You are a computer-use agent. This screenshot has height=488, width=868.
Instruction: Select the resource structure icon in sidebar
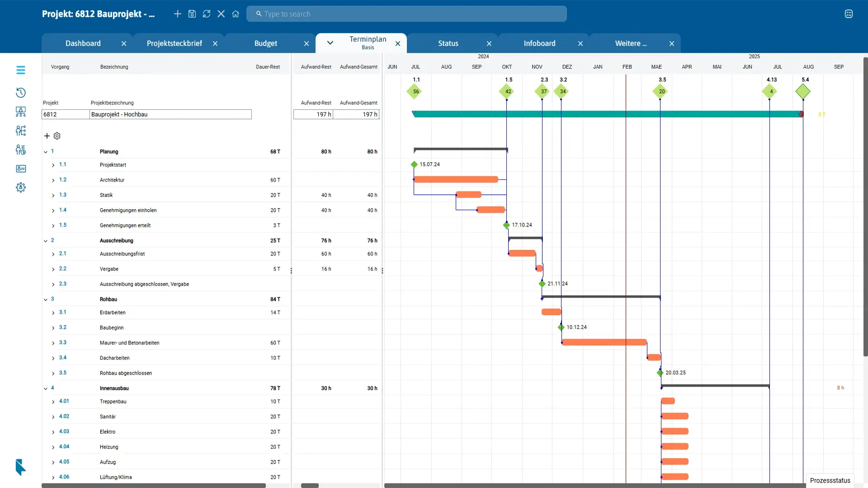pyautogui.click(x=21, y=131)
